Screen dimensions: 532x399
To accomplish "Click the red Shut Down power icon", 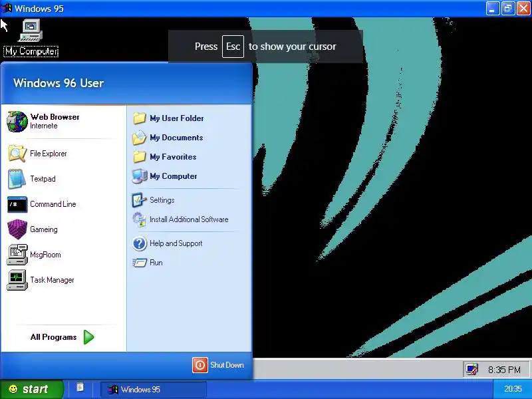I will coord(200,365).
